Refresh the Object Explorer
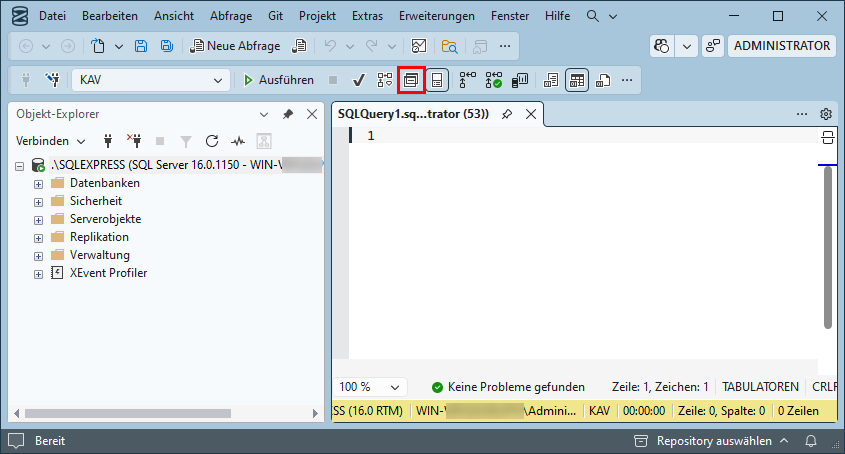845x454 pixels. coord(212,141)
